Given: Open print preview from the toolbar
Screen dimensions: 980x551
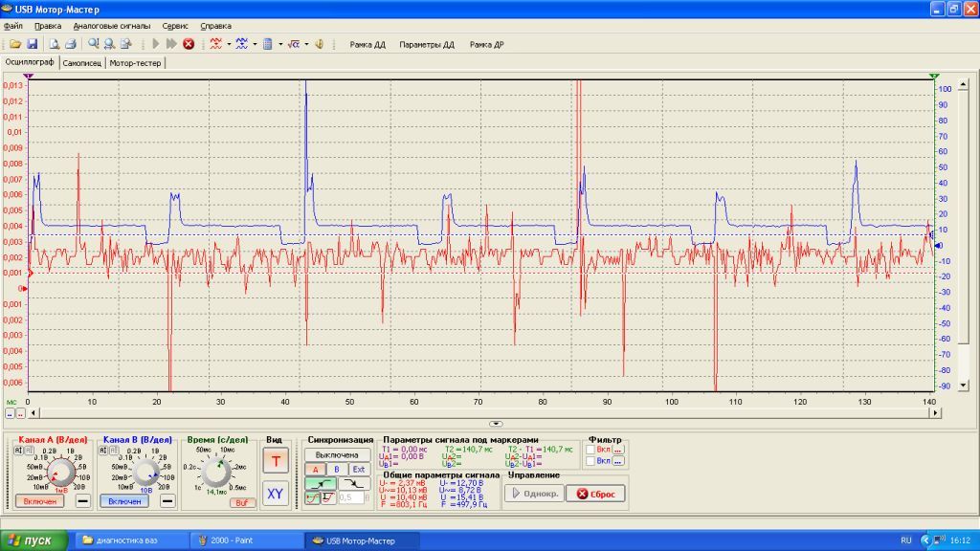Looking at the screenshot, I should click(54, 44).
